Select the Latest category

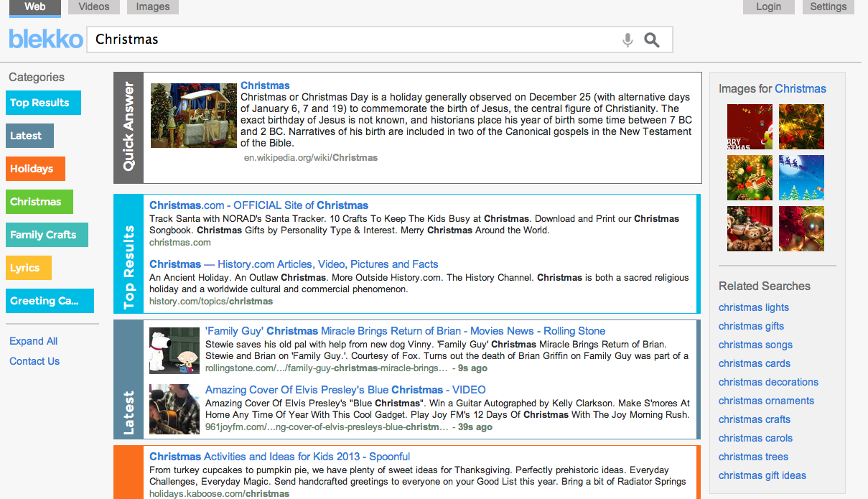(x=29, y=136)
